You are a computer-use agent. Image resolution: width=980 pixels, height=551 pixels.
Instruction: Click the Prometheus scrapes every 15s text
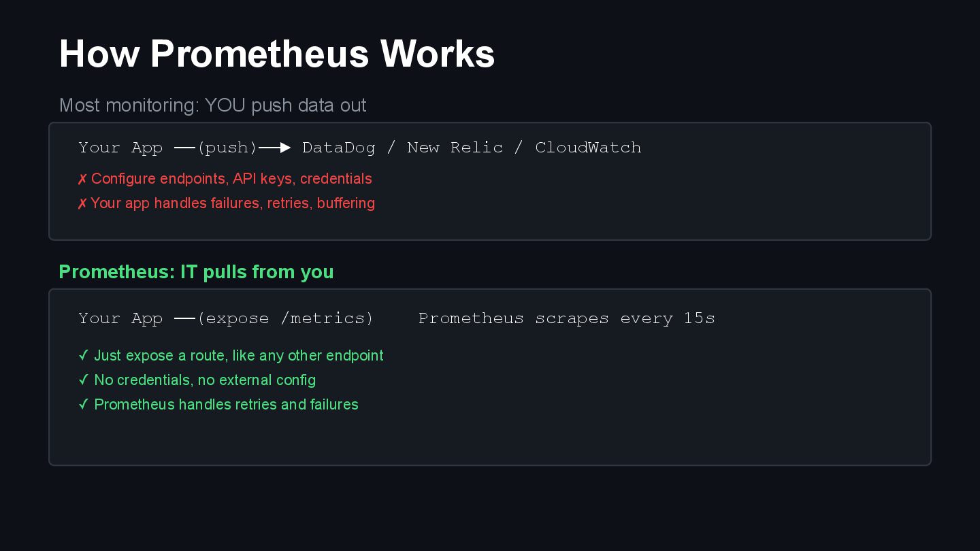566,318
